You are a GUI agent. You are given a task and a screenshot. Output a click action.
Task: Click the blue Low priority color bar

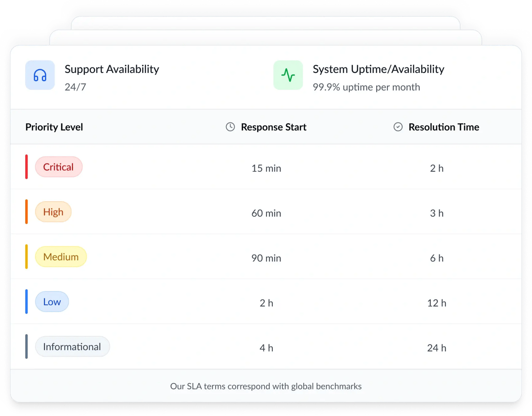(x=27, y=302)
